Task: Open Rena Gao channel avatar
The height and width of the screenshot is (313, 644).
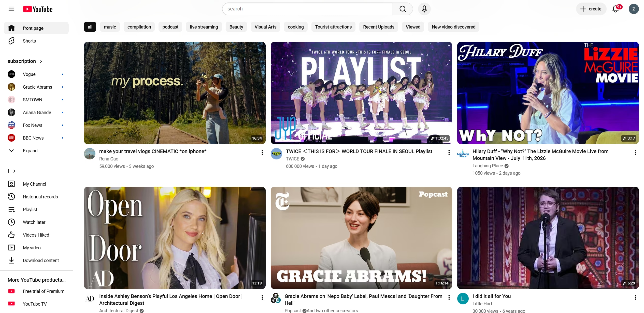Action: (90, 154)
